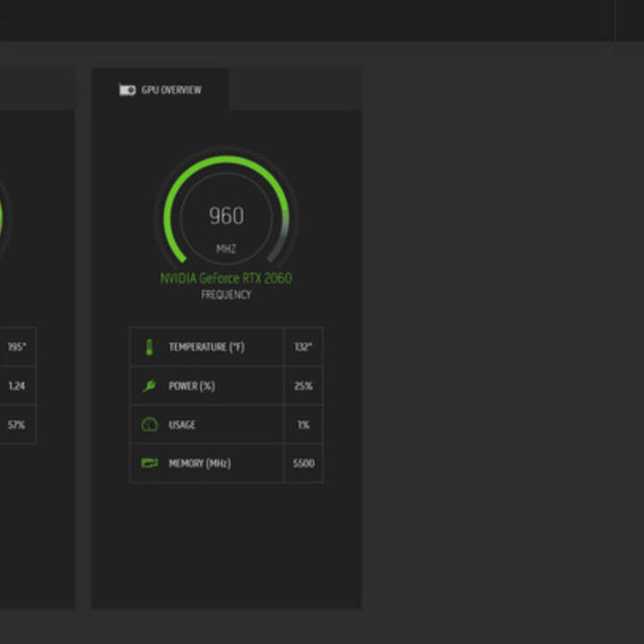Click the 132° GPU temperature value
Image resolution: width=644 pixels, height=644 pixels.
point(303,347)
